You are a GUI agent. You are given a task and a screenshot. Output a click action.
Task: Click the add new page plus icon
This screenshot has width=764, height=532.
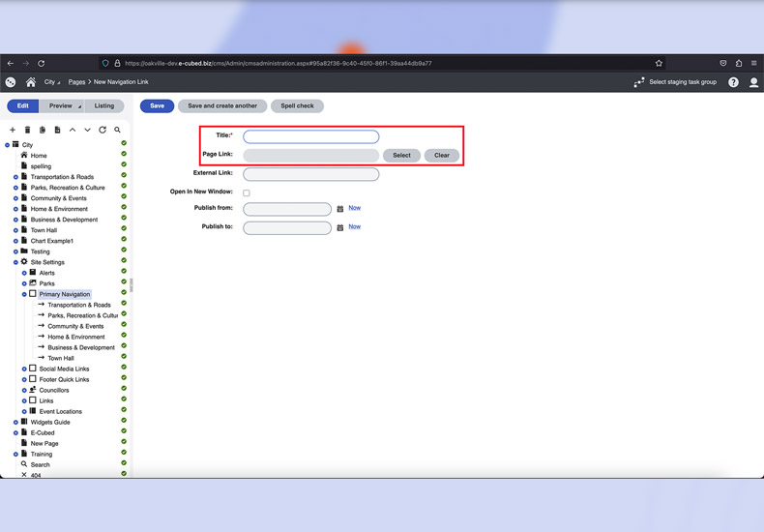(x=13, y=130)
